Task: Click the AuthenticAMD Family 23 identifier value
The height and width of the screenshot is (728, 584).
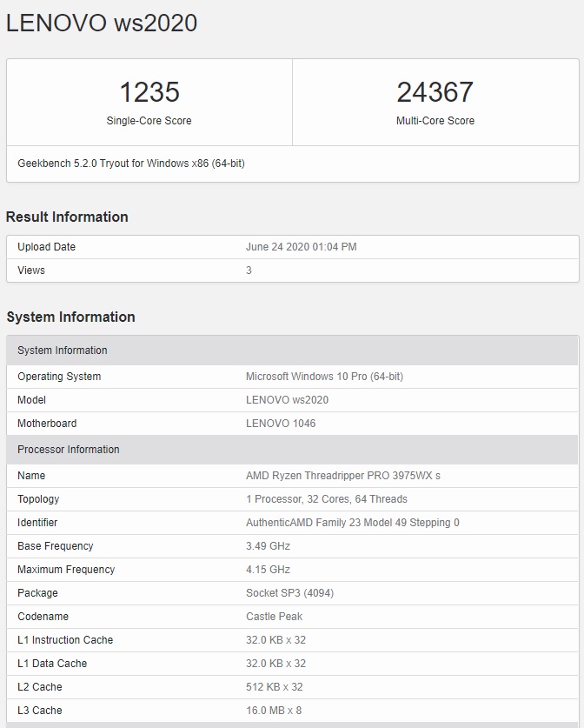Action: click(x=352, y=523)
